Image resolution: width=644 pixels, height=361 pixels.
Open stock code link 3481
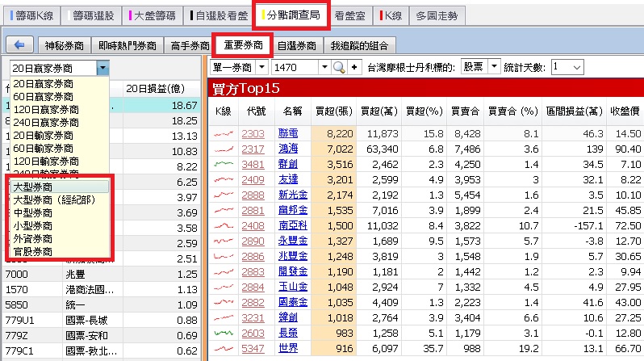pos(253,165)
